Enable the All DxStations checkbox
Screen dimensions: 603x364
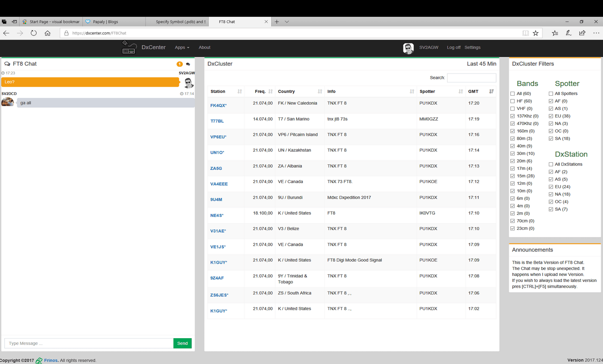pos(551,164)
